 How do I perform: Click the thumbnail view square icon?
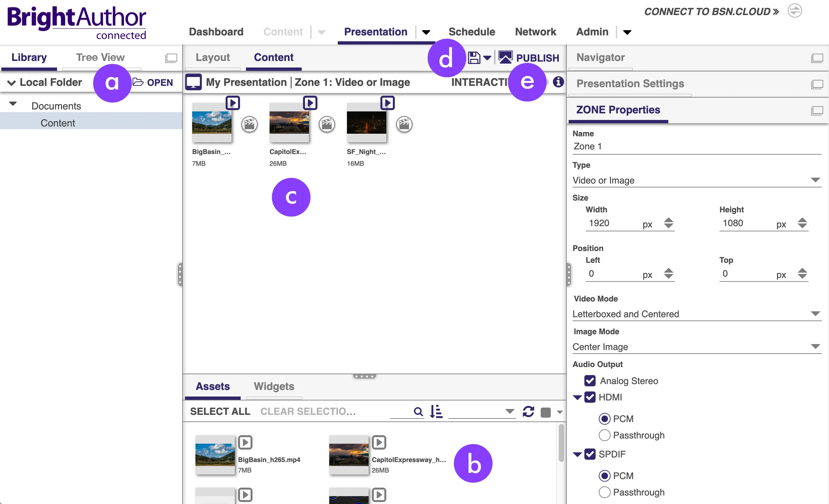pyautogui.click(x=545, y=412)
